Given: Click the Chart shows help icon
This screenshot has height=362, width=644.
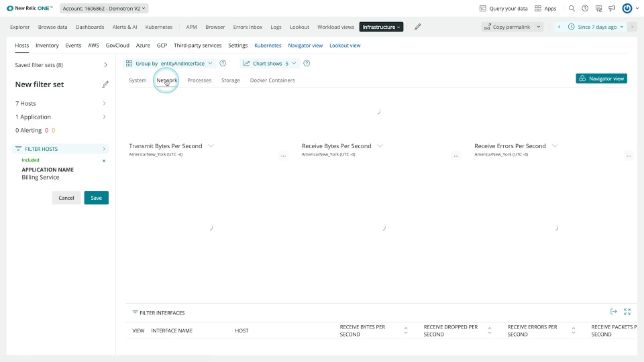Looking at the screenshot, I should (x=307, y=63).
